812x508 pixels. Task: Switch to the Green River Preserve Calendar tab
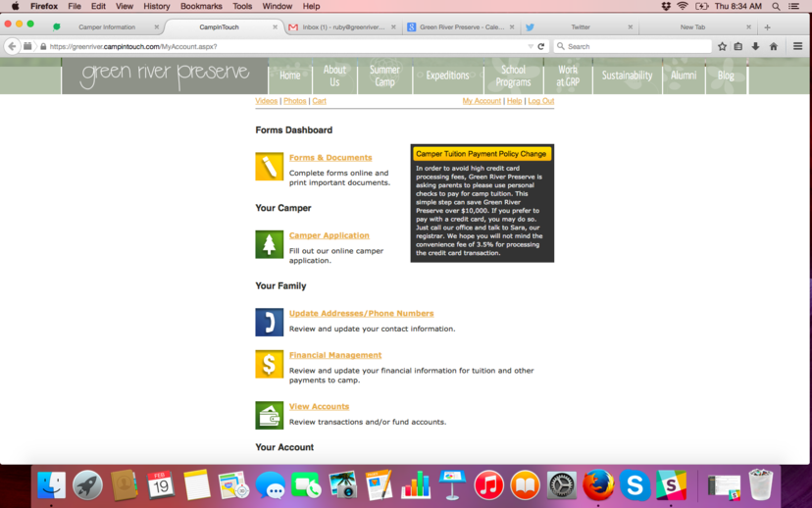coord(461,26)
